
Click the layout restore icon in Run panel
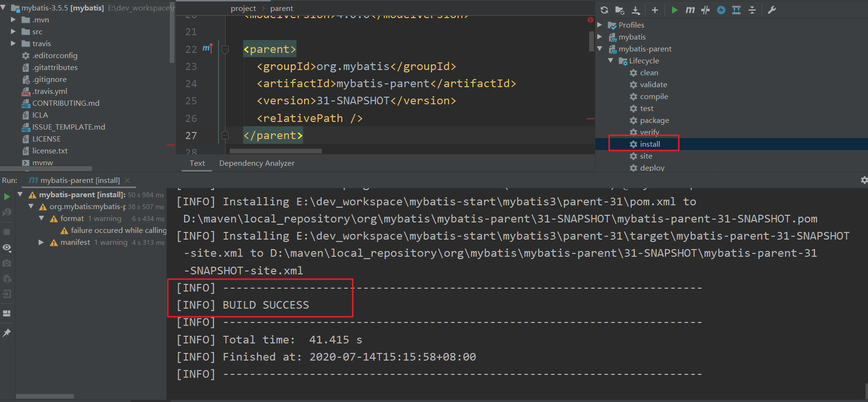click(x=7, y=313)
